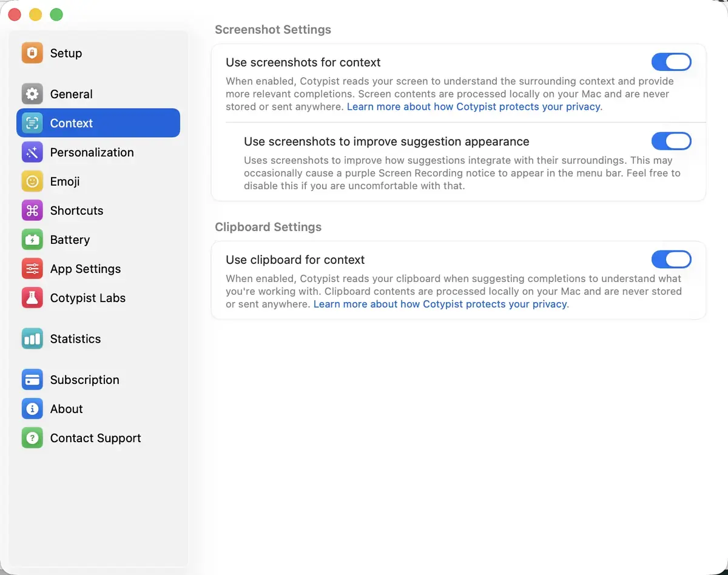Open privacy link under screenshot settings
728x575 pixels.
click(473, 107)
